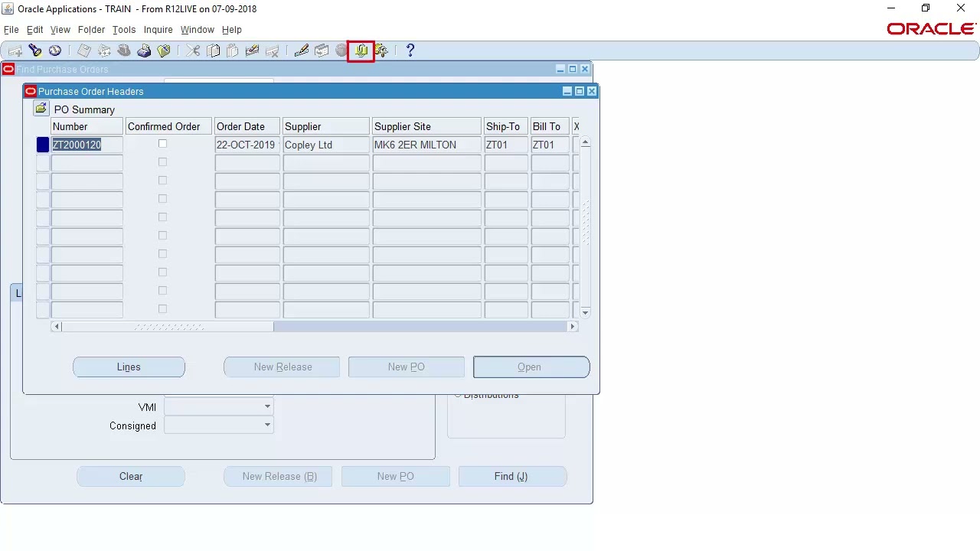Click the Folder Tools toolbar icon
The width and height of the screenshot is (980, 551).
pos(381,51)
